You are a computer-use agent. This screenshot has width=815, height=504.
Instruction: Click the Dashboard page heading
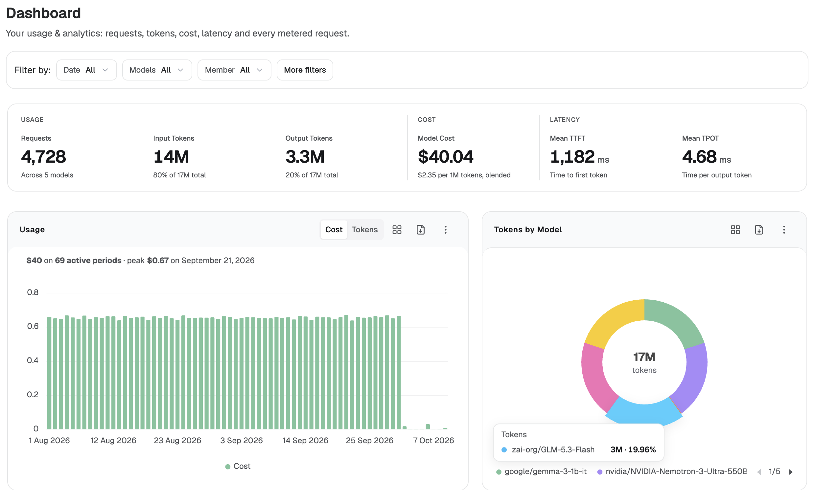43,13
